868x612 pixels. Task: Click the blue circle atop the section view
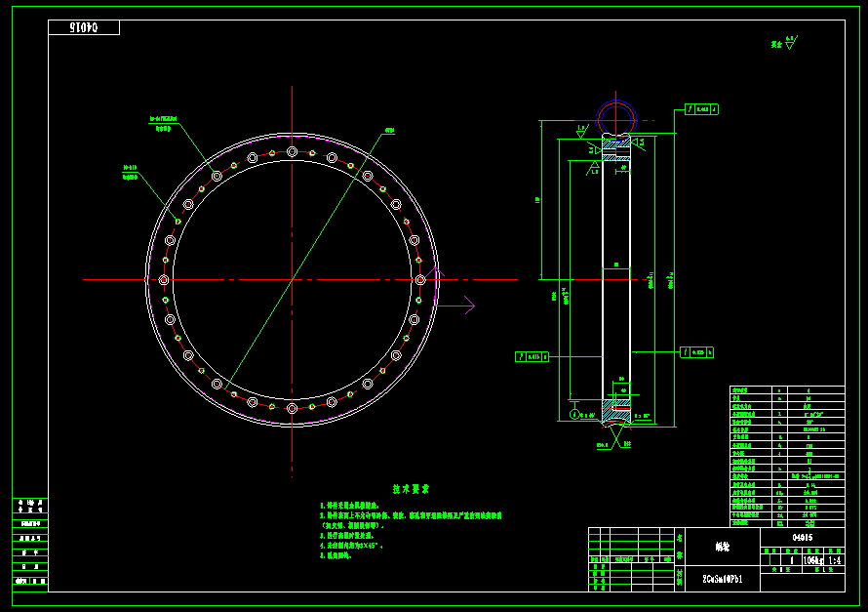point(616,119)
